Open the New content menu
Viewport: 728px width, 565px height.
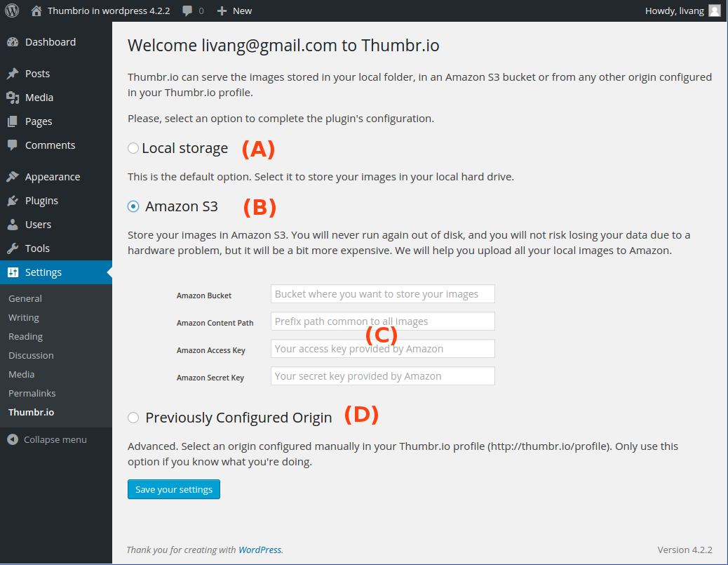(x=235, y=11)
